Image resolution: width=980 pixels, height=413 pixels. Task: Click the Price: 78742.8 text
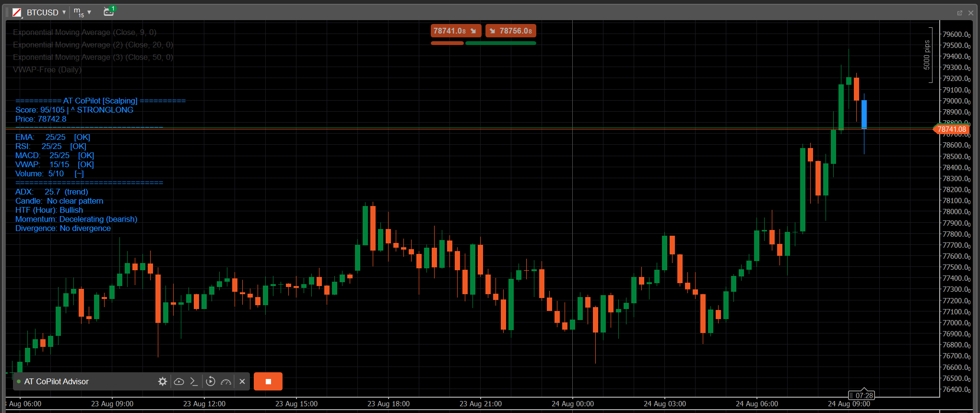point(41,119)
